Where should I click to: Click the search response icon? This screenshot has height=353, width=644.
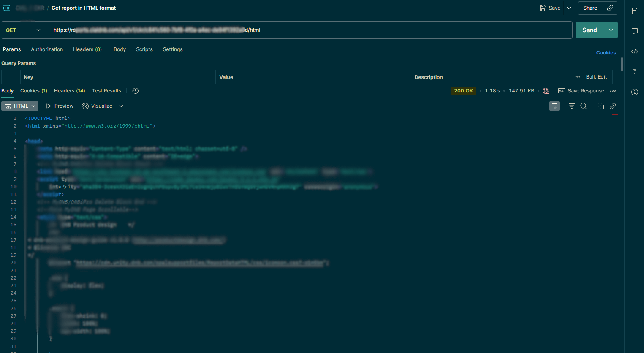pos(584,106)
